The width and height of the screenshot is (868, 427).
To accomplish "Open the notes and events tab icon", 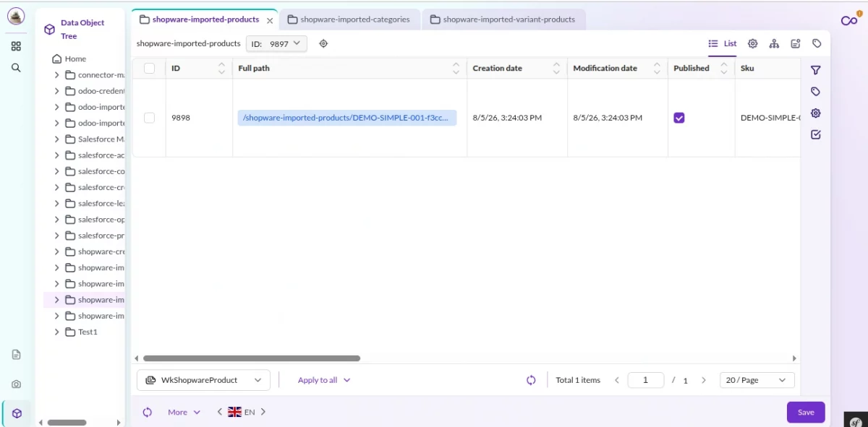I will [x=796, y=43].
